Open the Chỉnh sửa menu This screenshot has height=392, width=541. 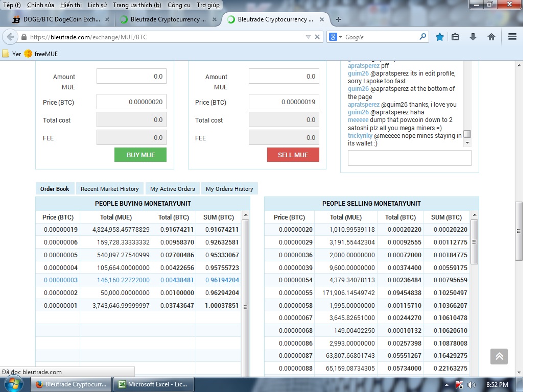click(40, 5)
